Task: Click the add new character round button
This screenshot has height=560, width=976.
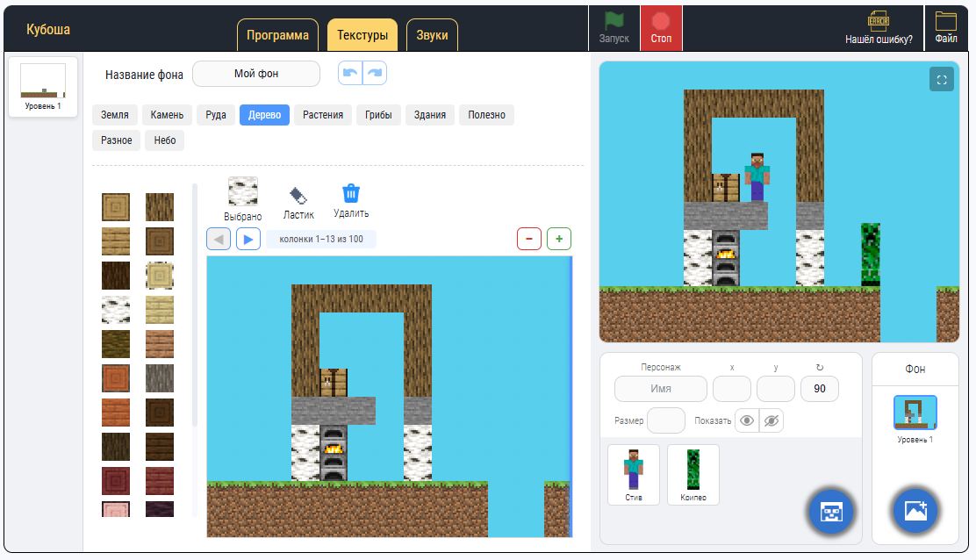Action: pyautogui.click(x=831, y=511)
